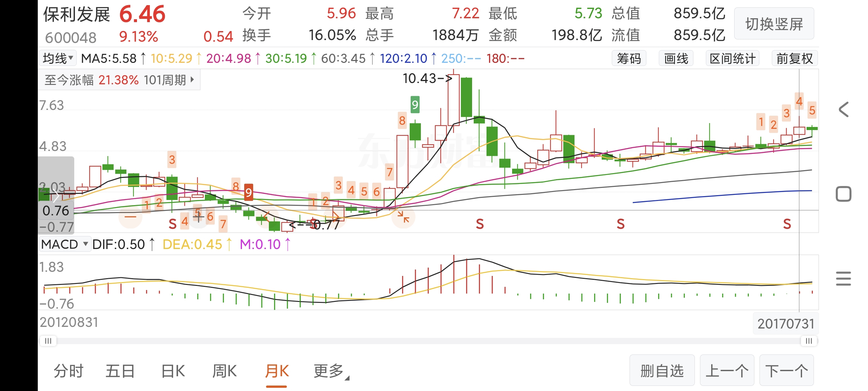The image size is (868, 391).
Task: Click the right handle of date range slider
Action: pos(809,341)
